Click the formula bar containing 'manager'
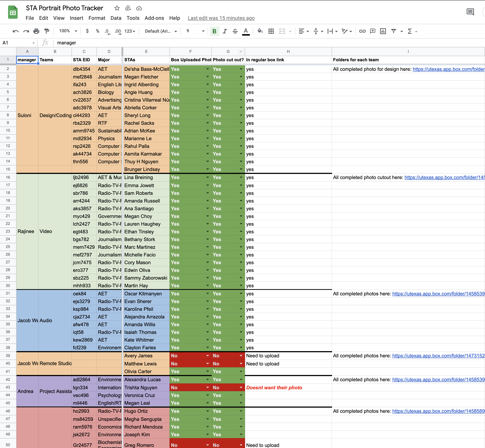This screenshot has width=485, height=448. pos(269,43)
